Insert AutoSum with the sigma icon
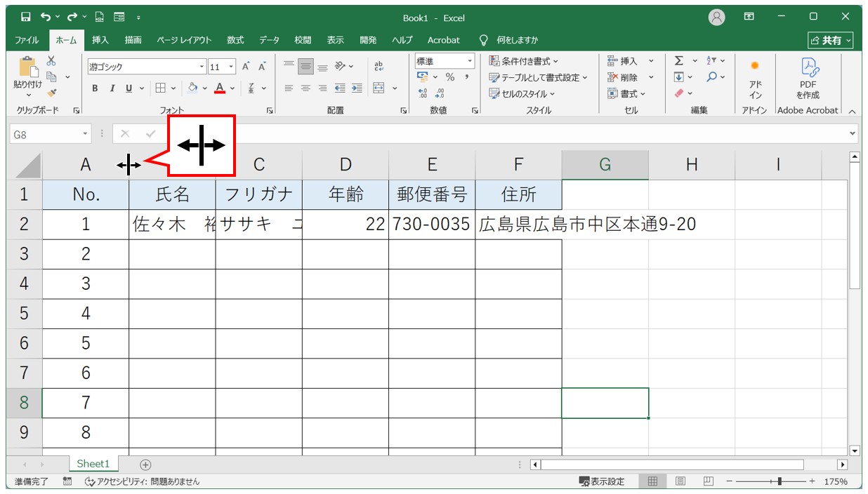 pos(679,61)
